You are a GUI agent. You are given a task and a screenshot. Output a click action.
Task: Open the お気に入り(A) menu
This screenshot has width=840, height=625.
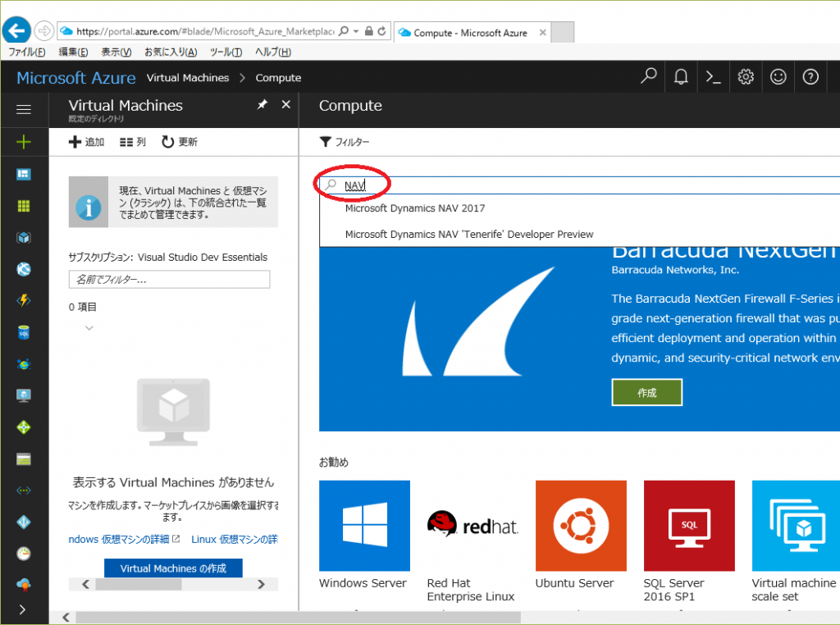[x=171, y=52]
